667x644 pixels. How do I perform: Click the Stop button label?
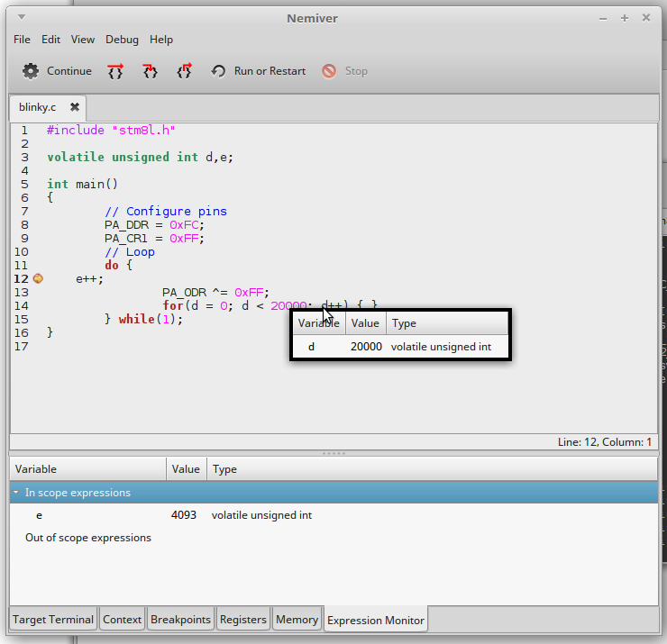point(356,71)
